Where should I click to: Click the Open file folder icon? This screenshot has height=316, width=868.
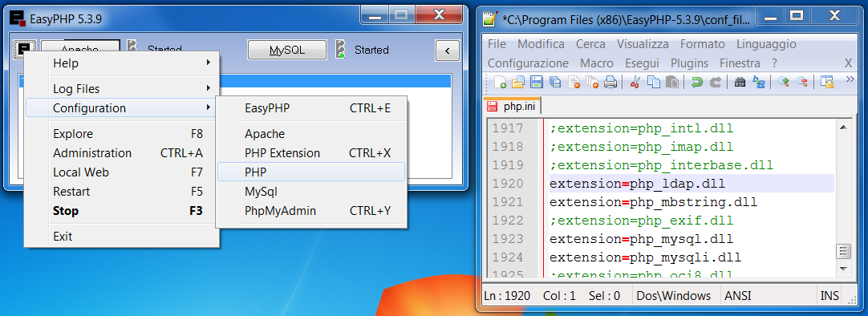[517, 83]
